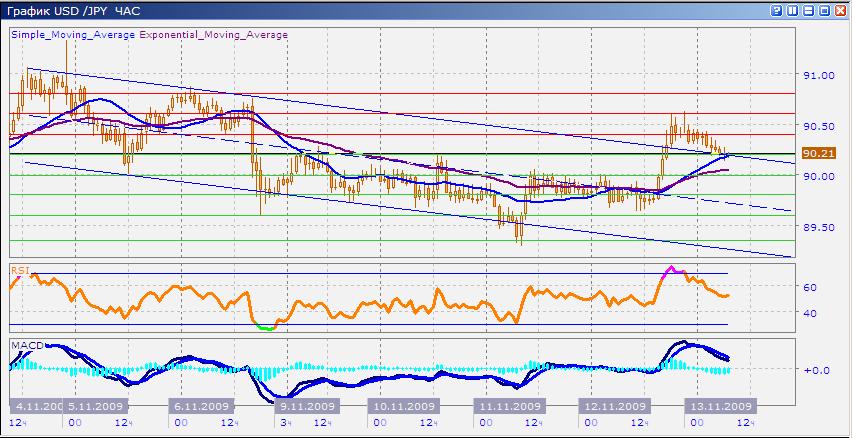The width and height of the screenshot is (852, 438).
Task: Jump to the 11.11.2009 date marker
Action: 510,407
